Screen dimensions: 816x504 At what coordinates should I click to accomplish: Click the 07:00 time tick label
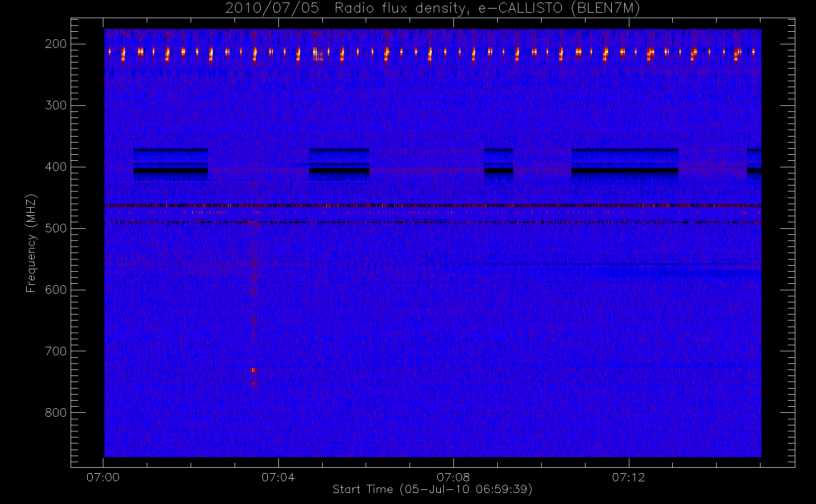(103, 477)
